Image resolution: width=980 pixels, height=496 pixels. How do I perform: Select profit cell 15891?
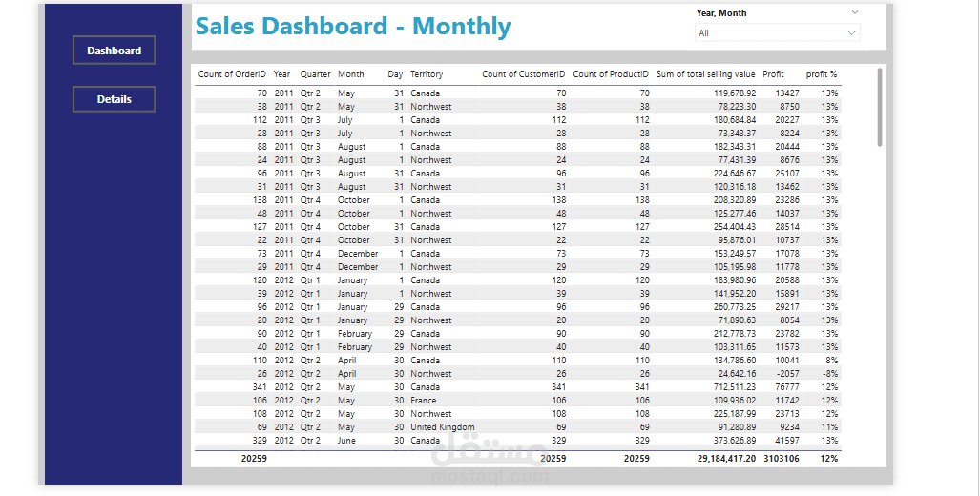pyautogui.click(x=787, y=294)
